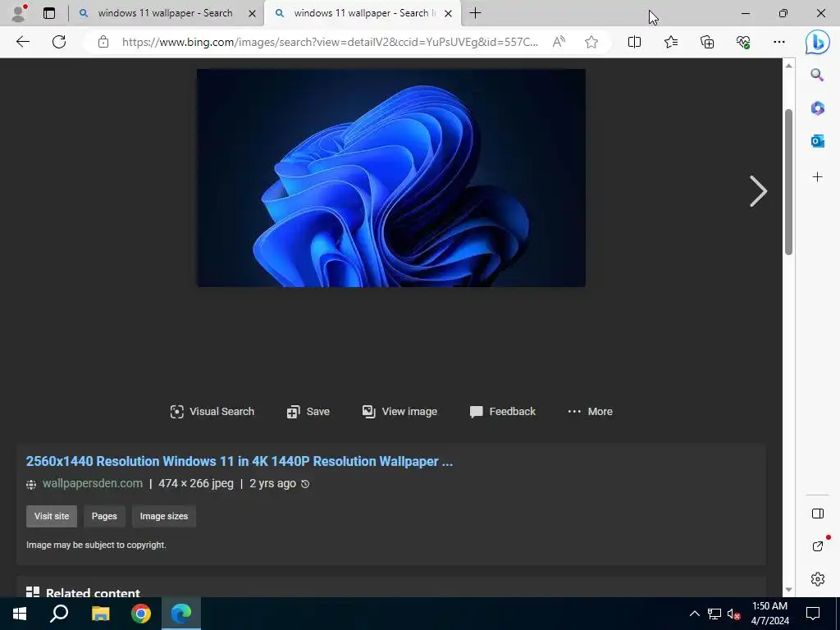This screenshot has width=840, height=630.
Task: Launch Google Chrome from taskbar
Action: pyautogui.click(x=141, y=614)
